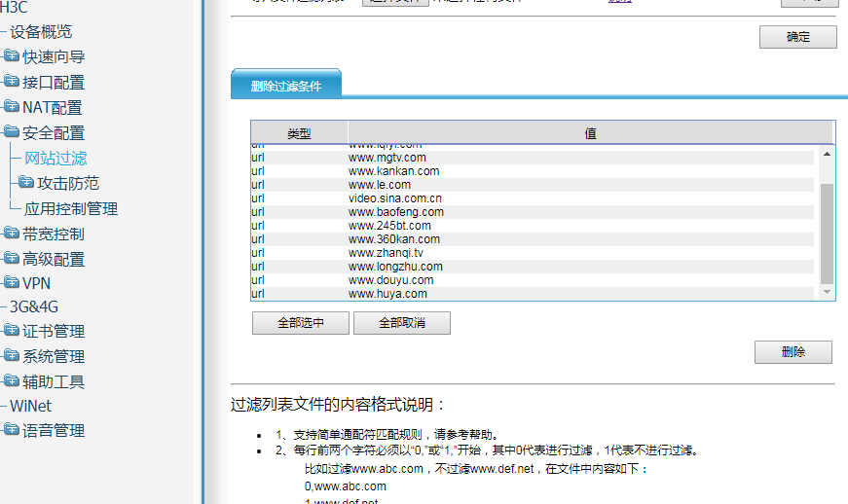
Task: Click the 语音管理 folder icon
Action: point(11,429)
